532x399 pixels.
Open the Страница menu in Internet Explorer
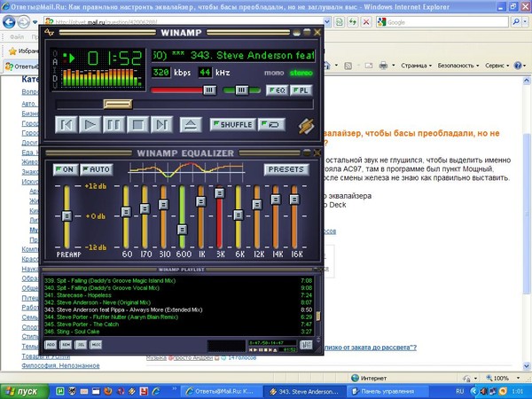tap(417, 66)
